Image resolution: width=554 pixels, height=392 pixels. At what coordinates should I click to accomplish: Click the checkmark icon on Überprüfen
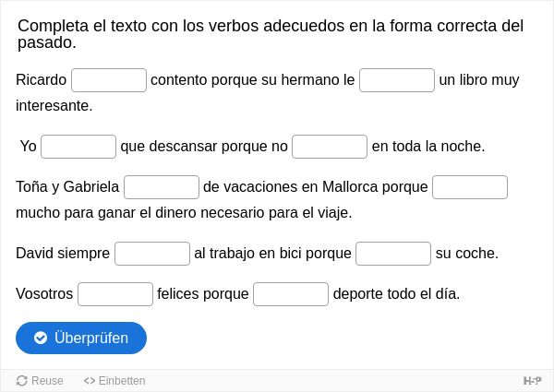[x=41, y=338]
